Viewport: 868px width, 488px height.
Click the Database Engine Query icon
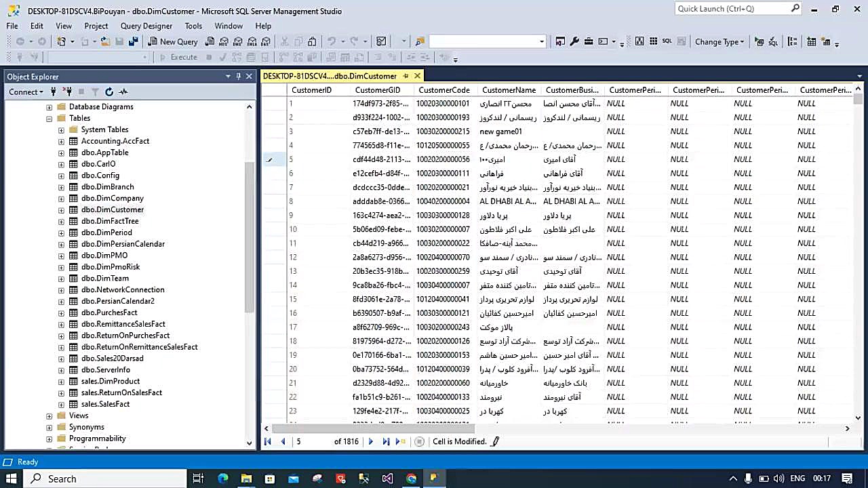[x=210, y=41]
